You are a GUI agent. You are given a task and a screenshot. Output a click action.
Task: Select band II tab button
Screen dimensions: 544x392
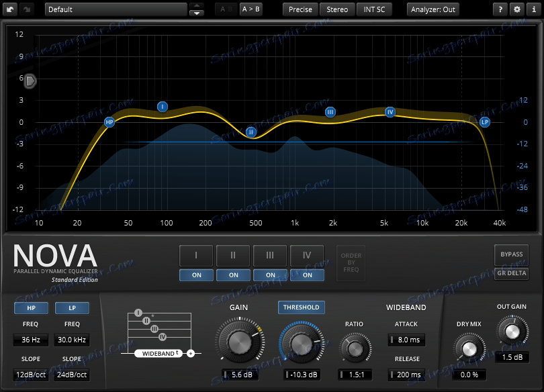pyautogui.click(x=233, y=256)
